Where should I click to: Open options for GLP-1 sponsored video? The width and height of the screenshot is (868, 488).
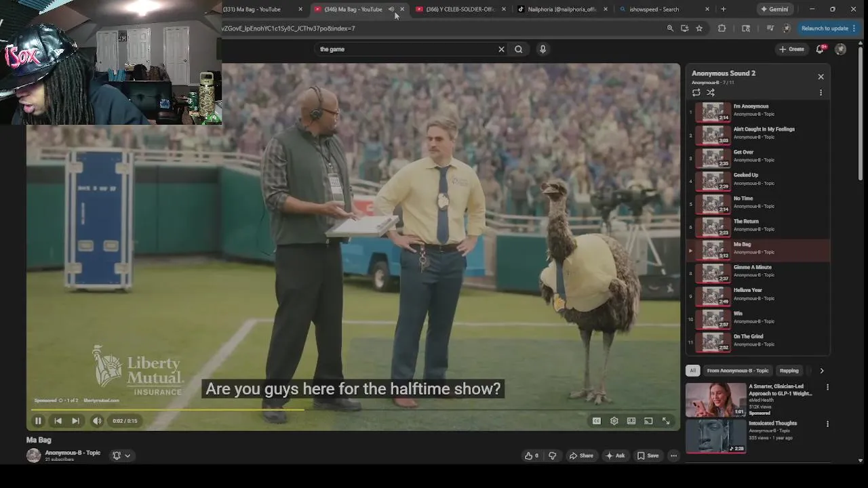[x=827, y=387]
